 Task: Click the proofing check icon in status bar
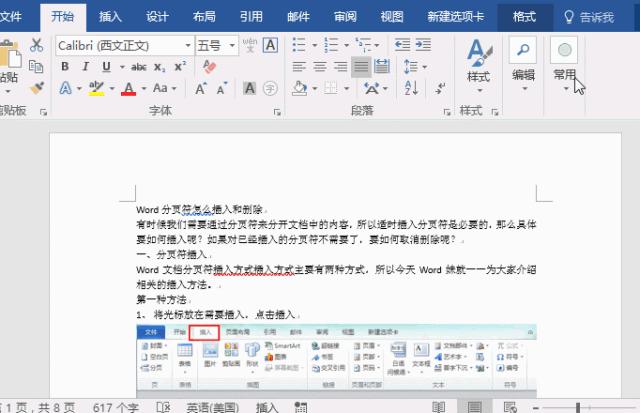tap(163, 407)
